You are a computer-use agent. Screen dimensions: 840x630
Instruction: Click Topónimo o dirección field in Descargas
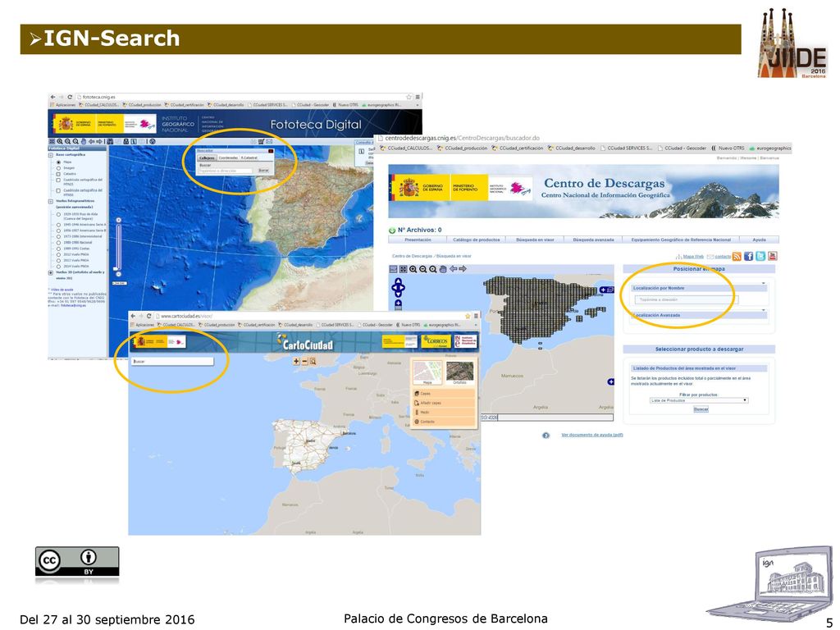pyautogui.click(x=687, y=300)
